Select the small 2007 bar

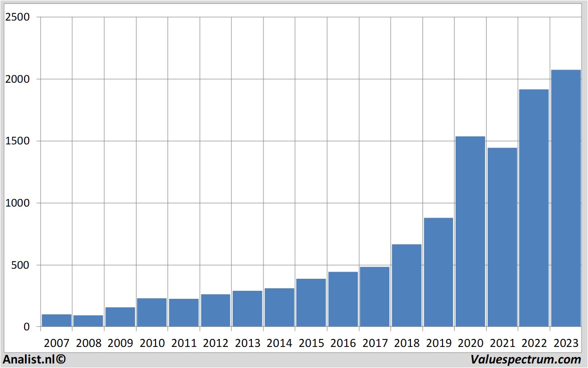56,321
